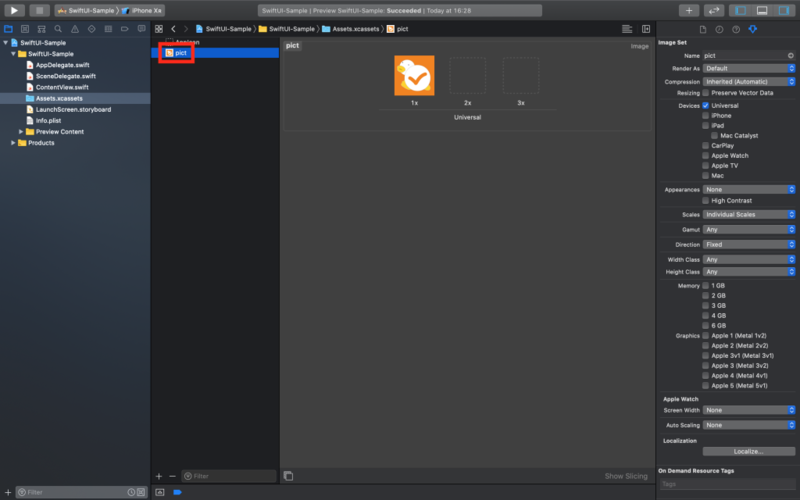
Task: Open the Scales dropdown
Action: click(x=749, y=214)
